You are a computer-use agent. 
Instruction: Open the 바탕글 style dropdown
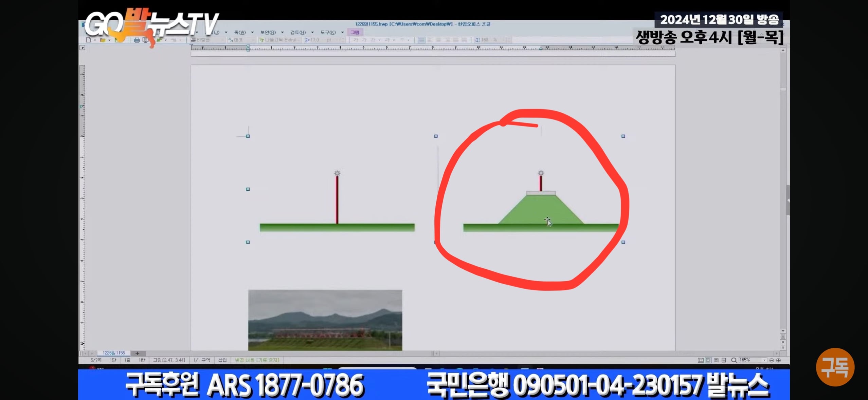tap(207, 40)
